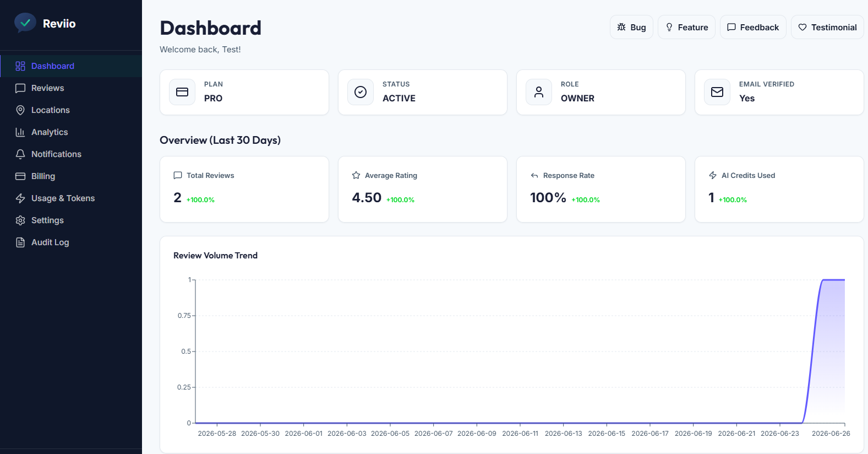Select the ACTIVE status value
868x454 pixels.
pos(399,99)
